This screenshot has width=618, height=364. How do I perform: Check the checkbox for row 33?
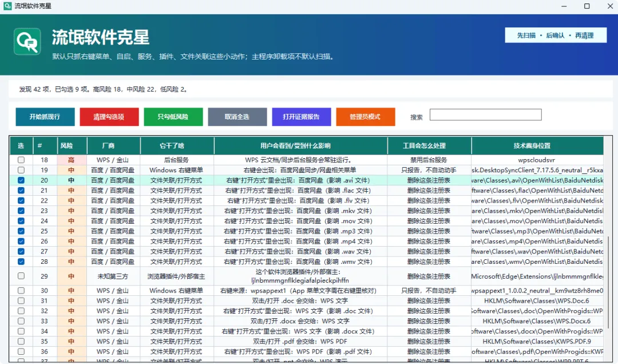click(x=21, y=321)
